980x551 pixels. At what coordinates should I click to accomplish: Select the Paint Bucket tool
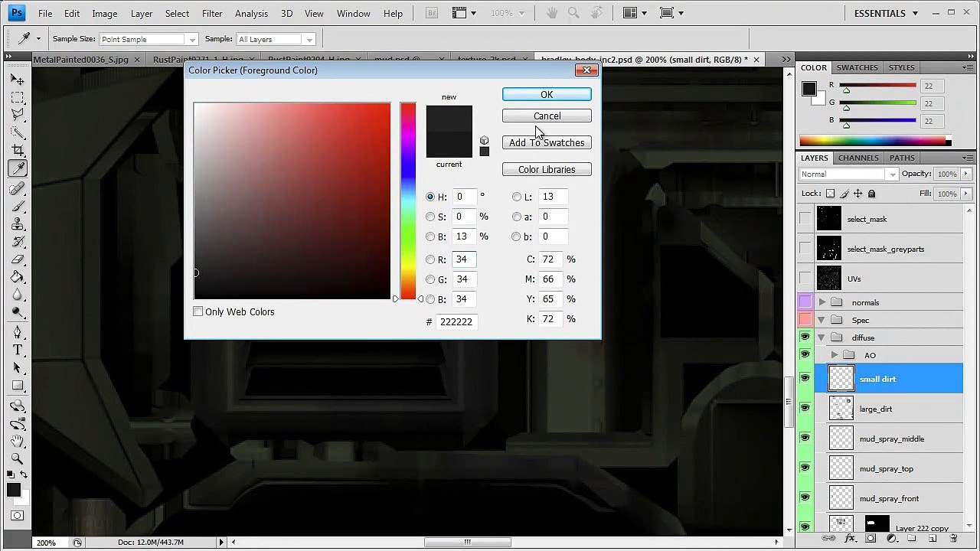pos(18,277)
